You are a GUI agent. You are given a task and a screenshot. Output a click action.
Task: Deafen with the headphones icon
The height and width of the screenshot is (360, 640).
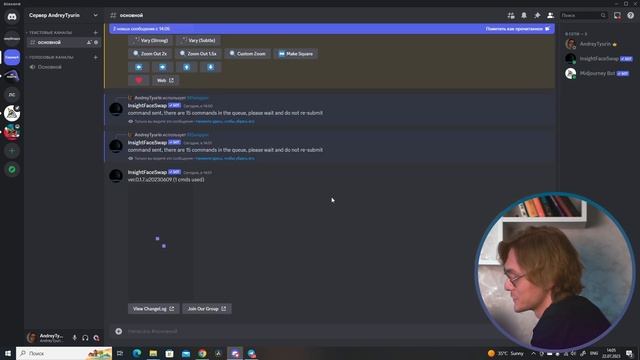(85, 338)
